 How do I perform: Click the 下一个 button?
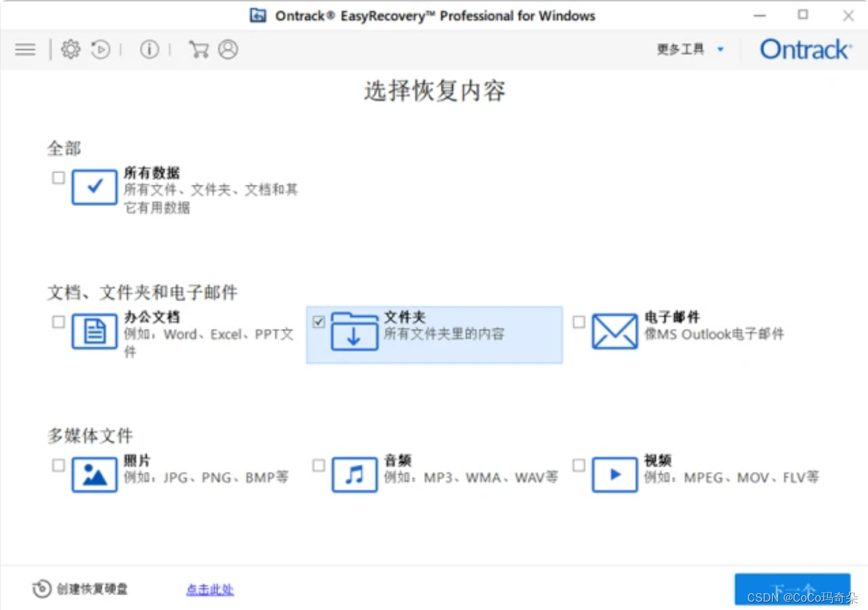point(792,589)
